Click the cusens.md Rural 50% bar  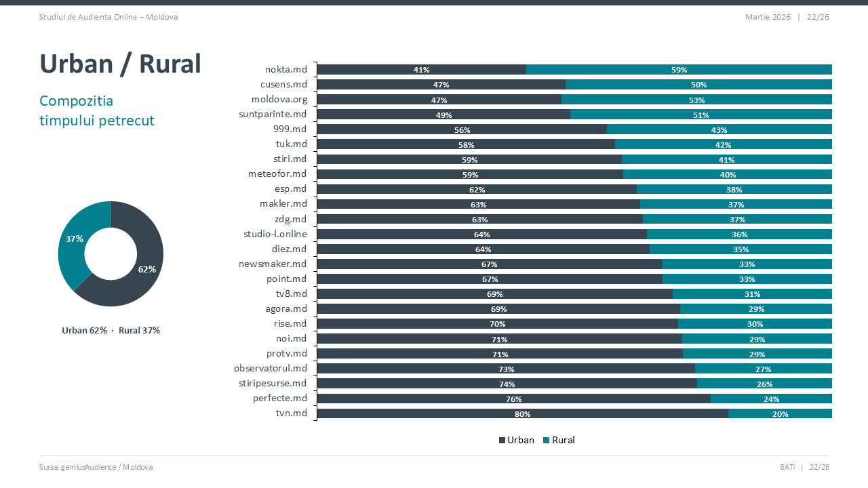[698, 85]
